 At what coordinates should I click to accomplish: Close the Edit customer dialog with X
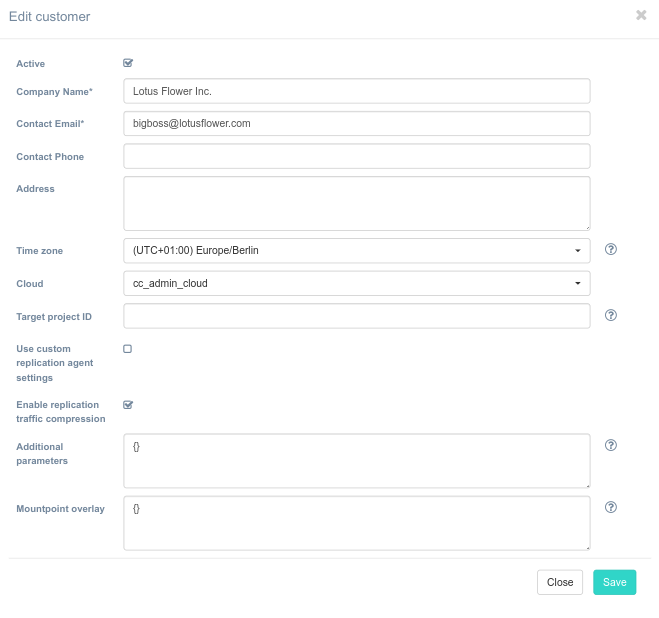tap(641, 15)
